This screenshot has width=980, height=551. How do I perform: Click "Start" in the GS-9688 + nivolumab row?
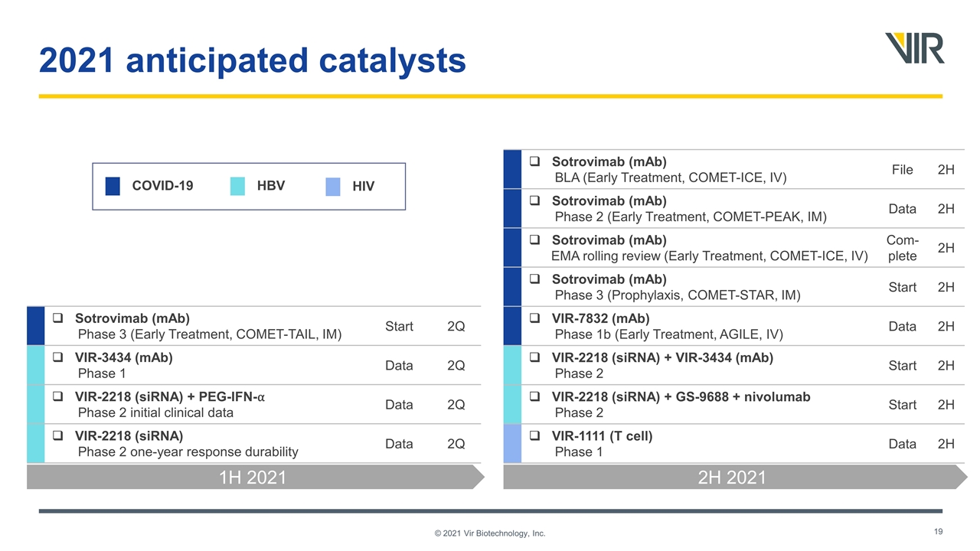[902, 405]
